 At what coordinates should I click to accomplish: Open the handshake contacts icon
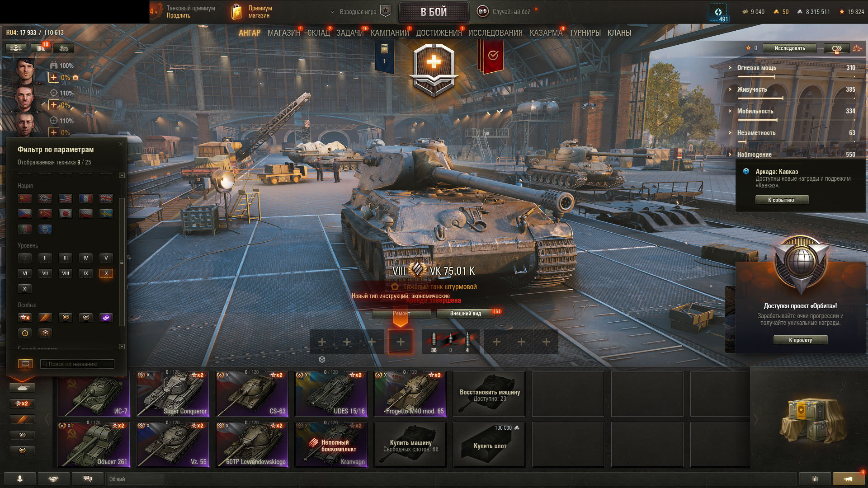point(54,479)
